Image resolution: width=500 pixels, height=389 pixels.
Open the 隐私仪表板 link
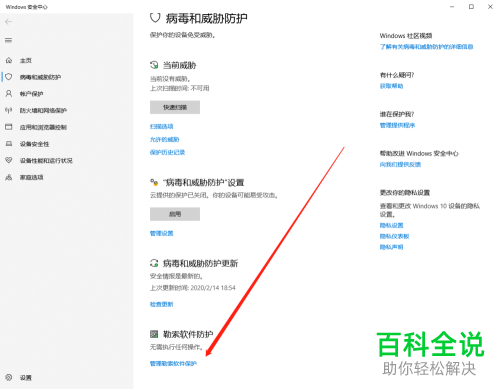click(x=395, y=236)
